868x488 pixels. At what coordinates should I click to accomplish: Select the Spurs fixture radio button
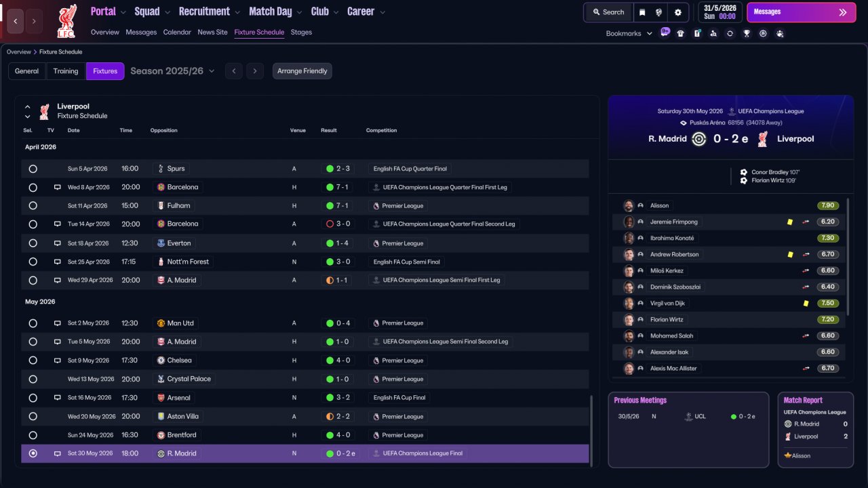click(33, 169)
